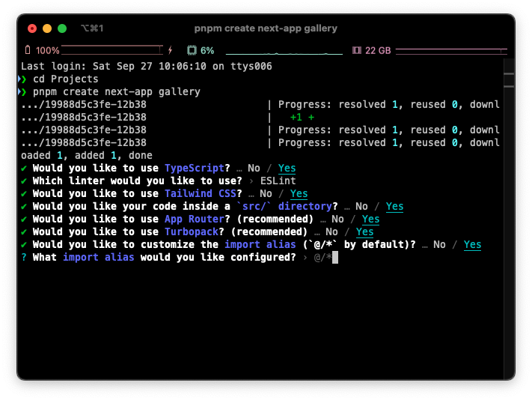Screen dimensions: 532x400
Task: Click the yellow minimize window button
Action: pos(47,28)
